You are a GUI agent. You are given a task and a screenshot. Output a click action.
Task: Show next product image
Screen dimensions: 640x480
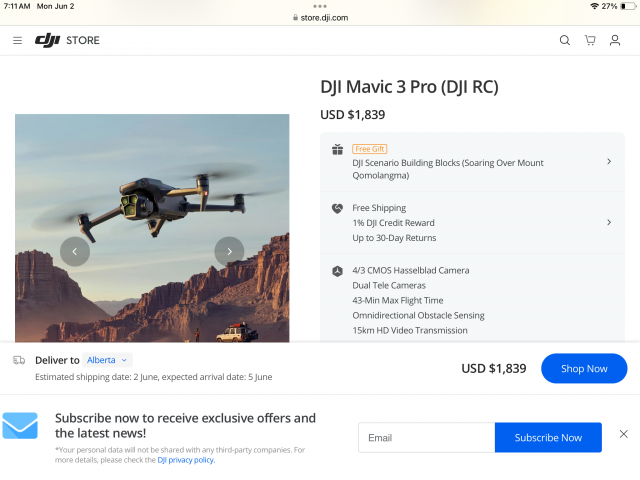229,251
